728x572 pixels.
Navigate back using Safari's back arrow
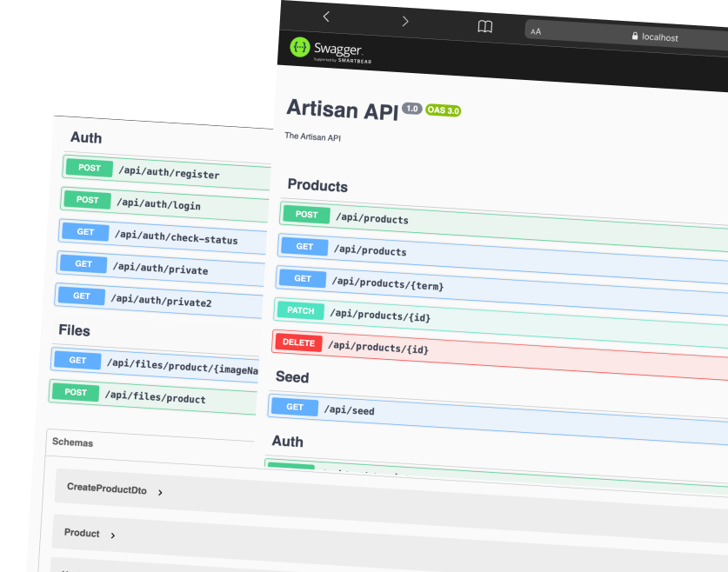coord(326,17)
